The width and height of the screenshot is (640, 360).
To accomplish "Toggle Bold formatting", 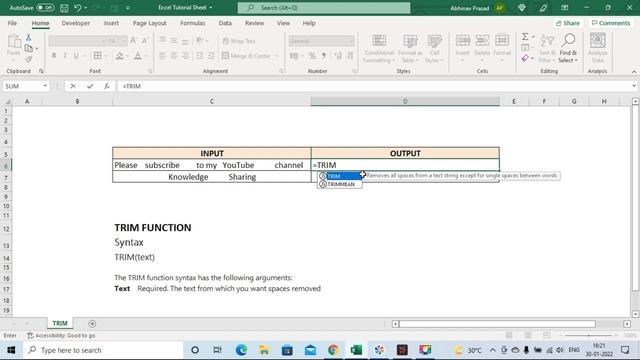I will click(53, 56).
